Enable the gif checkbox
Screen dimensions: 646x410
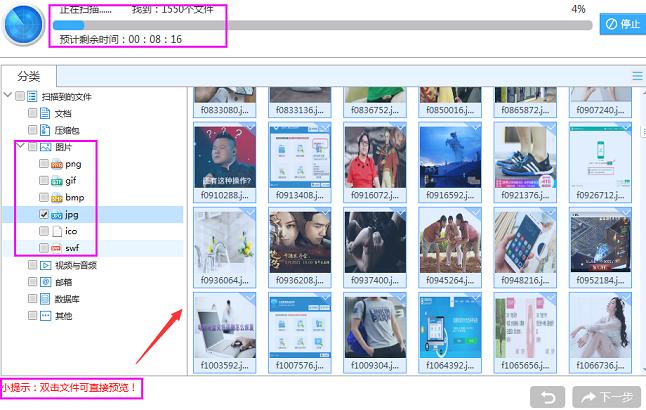[44, 180]
